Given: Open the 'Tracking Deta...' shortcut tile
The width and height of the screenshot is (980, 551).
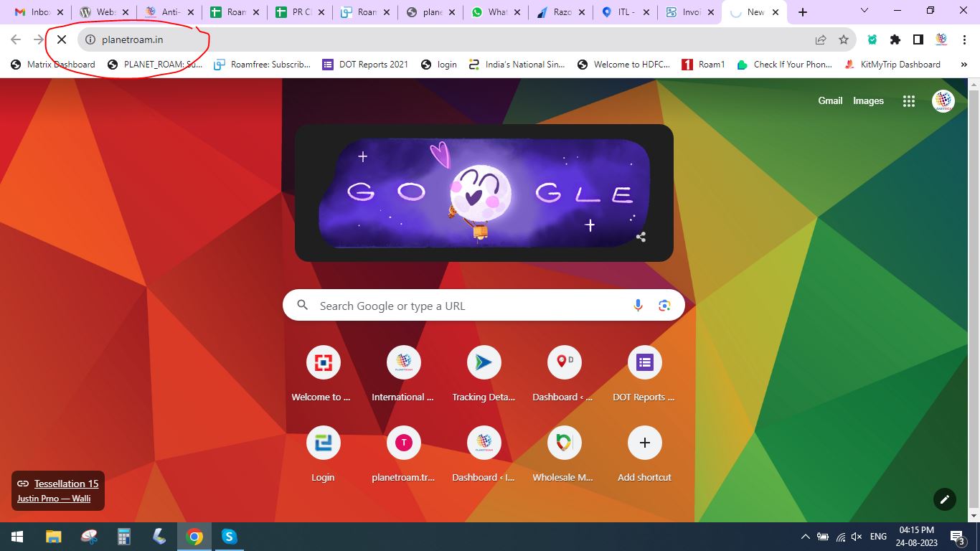Looking at the screenshot, I should coord(484,375).
